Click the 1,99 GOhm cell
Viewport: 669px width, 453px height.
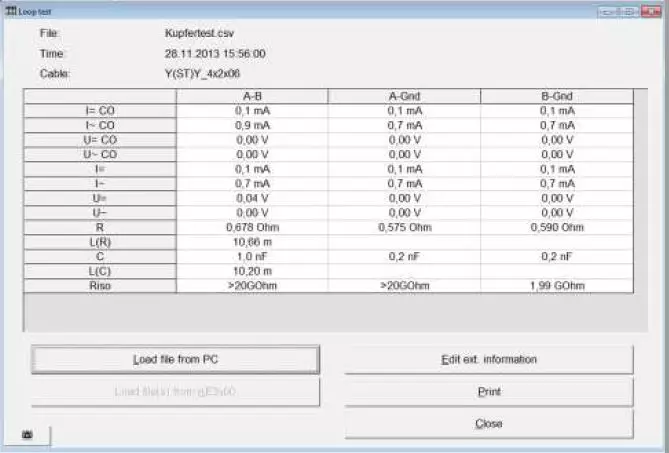pos(557,285)
